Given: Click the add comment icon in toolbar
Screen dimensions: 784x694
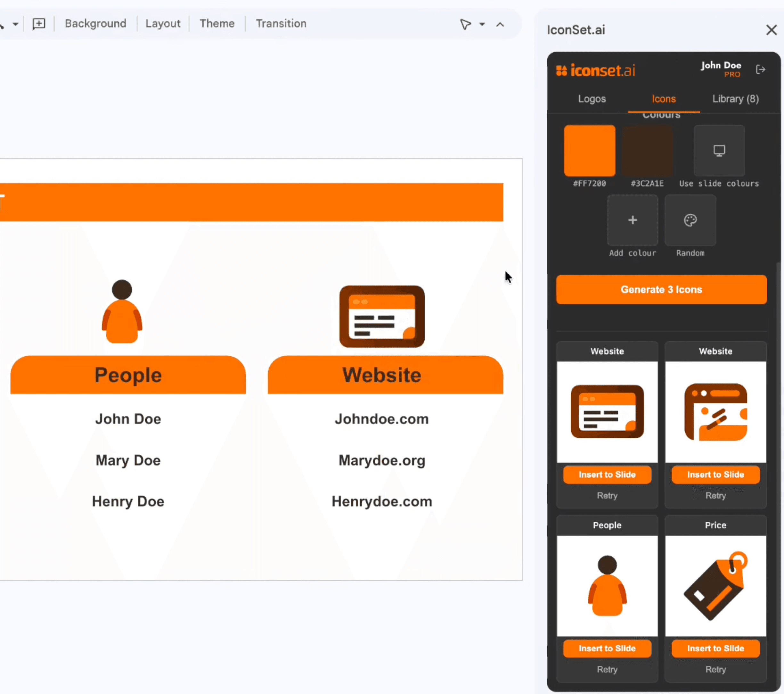Looking at the screenshot, I should pyautogui.click(x=39, y=24).
